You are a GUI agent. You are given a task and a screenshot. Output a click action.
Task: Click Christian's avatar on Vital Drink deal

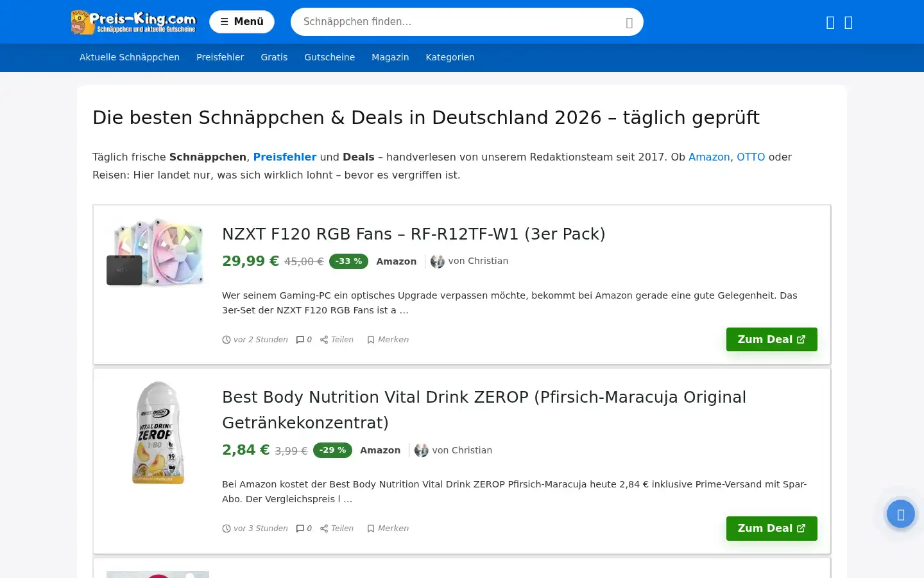(x=422, y=450)
